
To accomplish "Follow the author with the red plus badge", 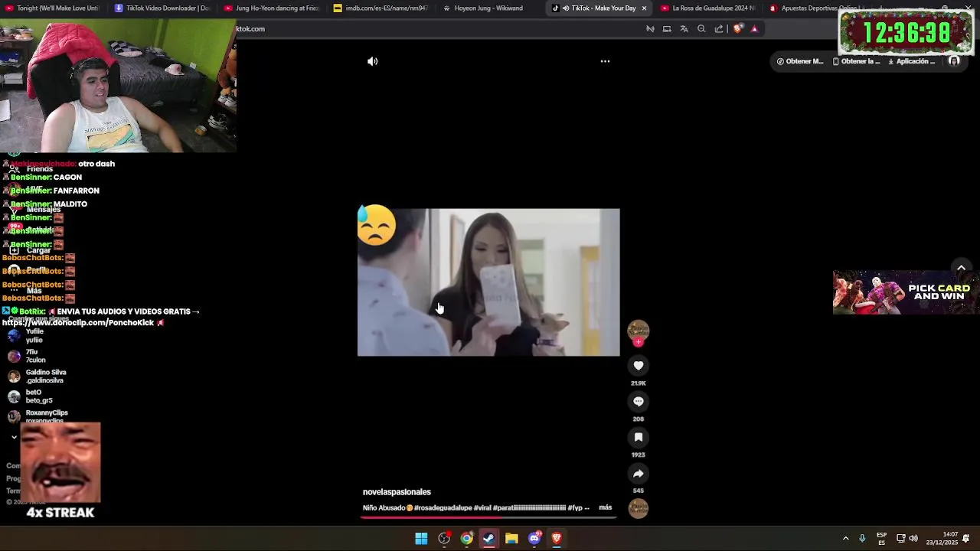I will [639, 342].
